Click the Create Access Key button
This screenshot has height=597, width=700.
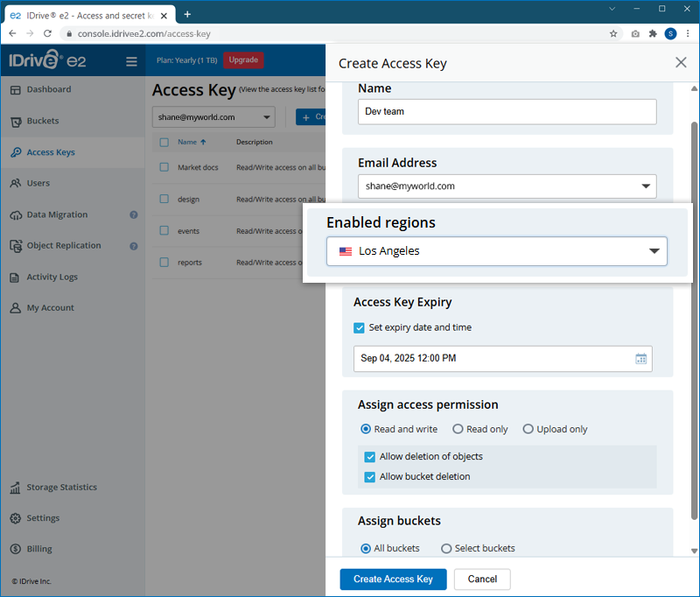393,579
